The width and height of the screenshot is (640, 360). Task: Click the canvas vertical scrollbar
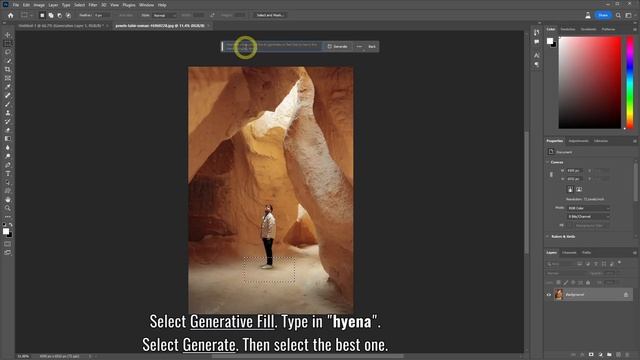[526, 192]
